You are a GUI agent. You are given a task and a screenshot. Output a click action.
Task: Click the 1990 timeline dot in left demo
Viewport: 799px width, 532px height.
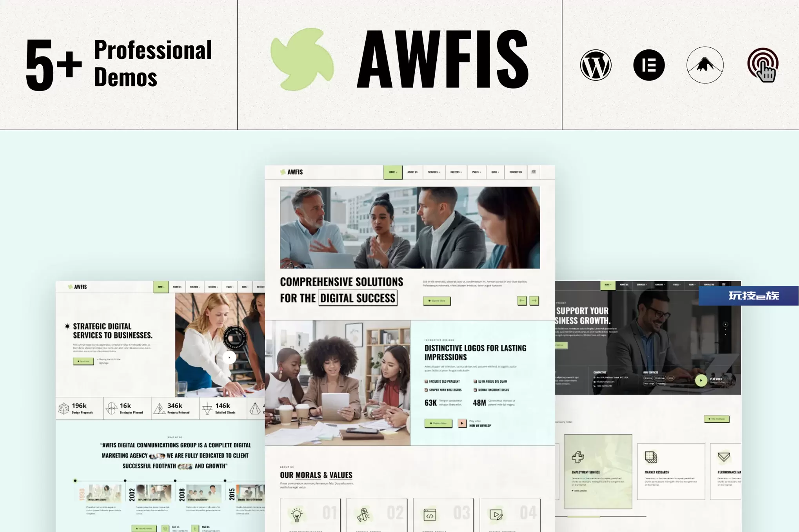click(x=75, y=480)
